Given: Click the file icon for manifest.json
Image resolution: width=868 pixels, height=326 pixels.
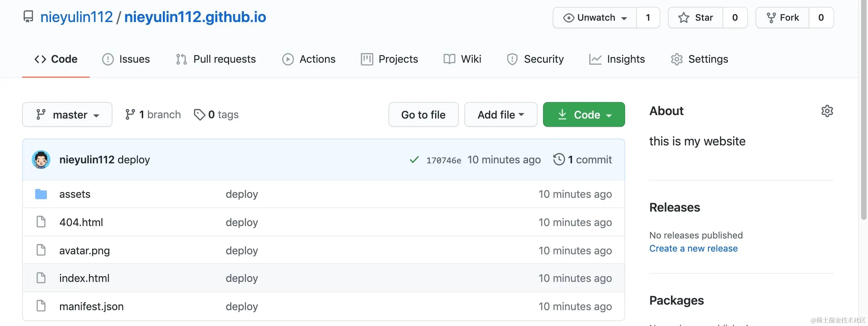Looking at the screenshot, I should click(x=41, y=306).
